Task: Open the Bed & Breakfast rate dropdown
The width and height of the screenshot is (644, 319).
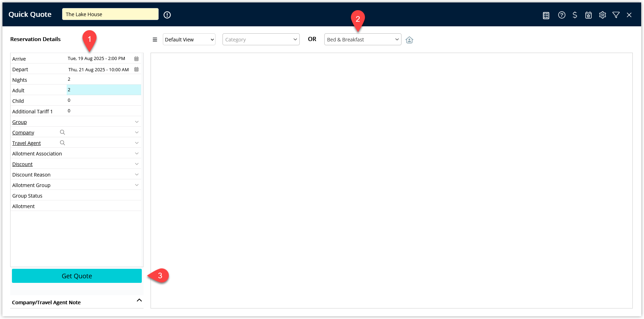Action: (x=363, y=39)
